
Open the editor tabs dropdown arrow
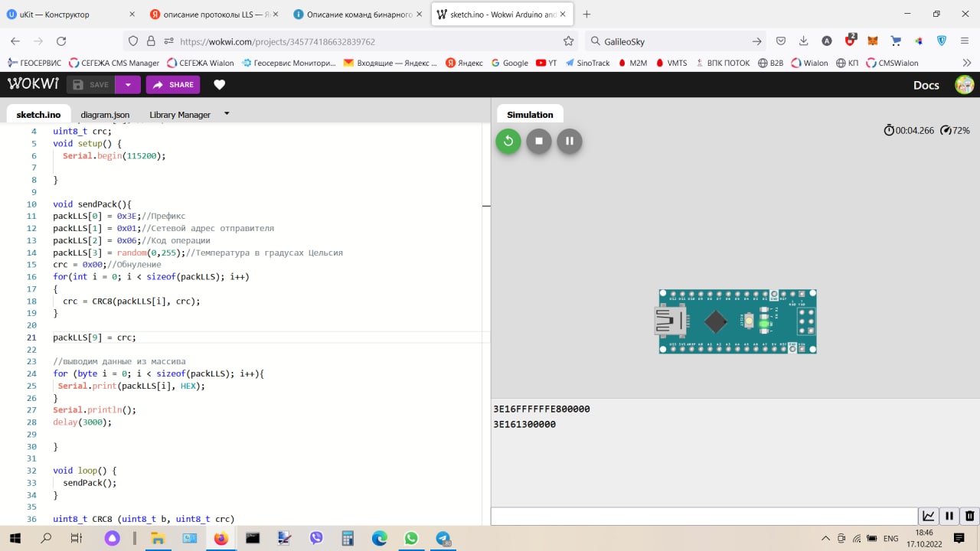tap(227, 114)
